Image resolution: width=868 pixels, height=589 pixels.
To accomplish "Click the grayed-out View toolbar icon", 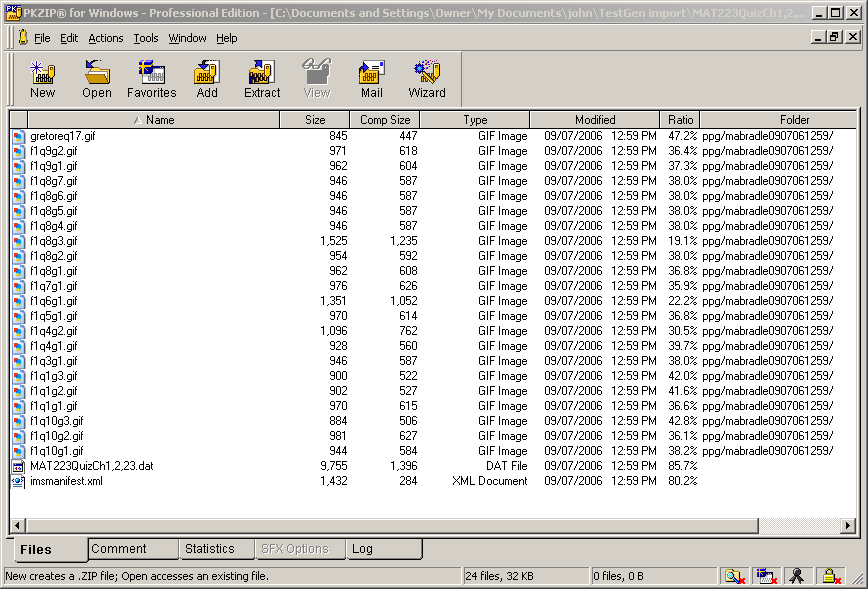I will (317, 73).
